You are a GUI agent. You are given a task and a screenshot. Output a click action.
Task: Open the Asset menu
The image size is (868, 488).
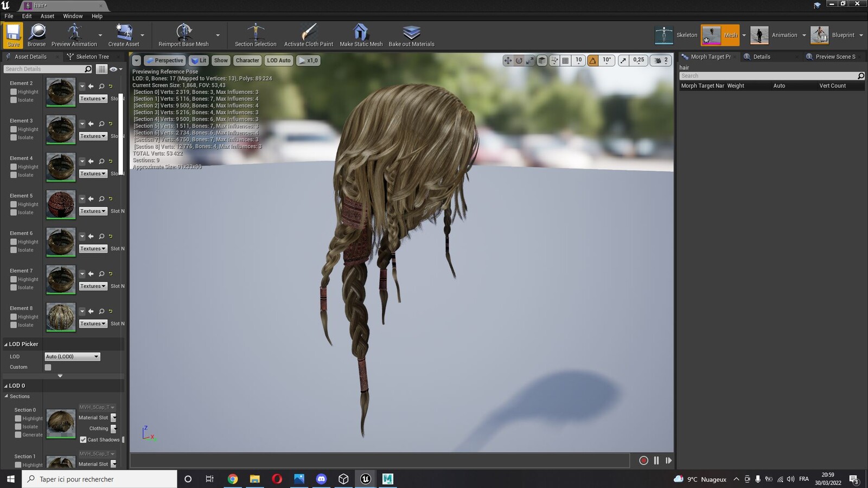point(47,16)
